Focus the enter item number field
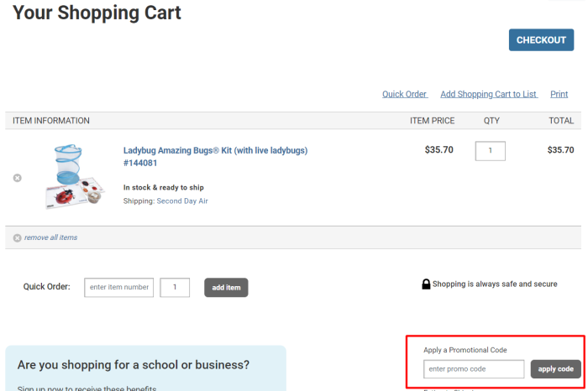588x391 pixels. [119, 287]
